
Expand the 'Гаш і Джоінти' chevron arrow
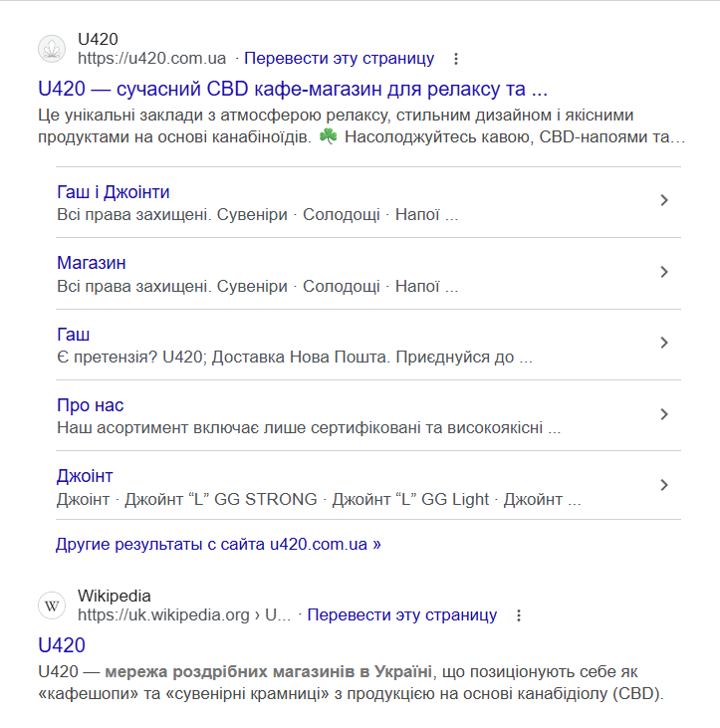(x=664, y=201)
